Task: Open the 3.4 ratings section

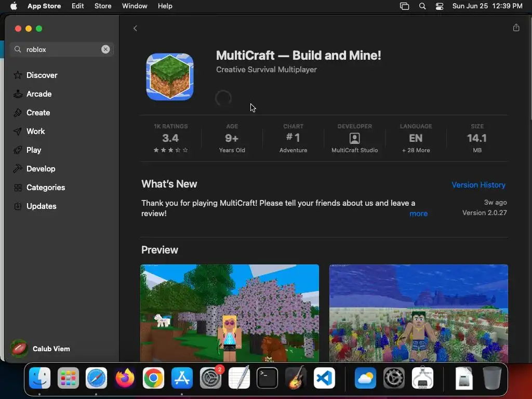Action: pyautogui.click(x=170, y=138)
